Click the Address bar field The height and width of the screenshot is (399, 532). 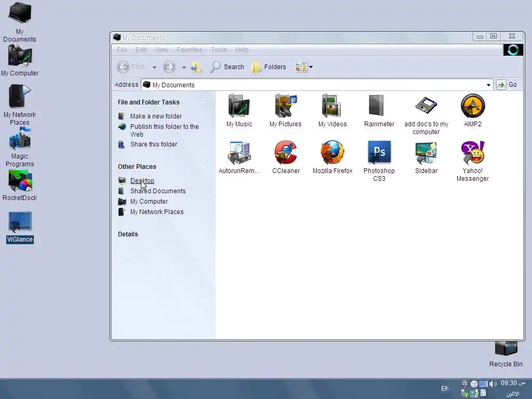pos(317,85)
